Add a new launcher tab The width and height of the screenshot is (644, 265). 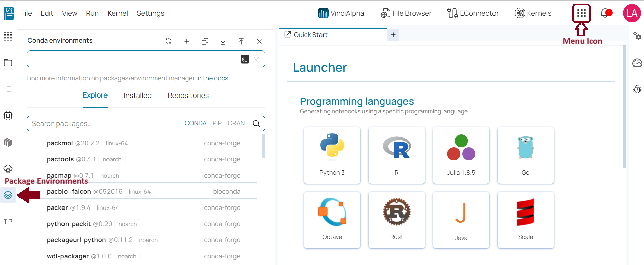click(393, 35)
